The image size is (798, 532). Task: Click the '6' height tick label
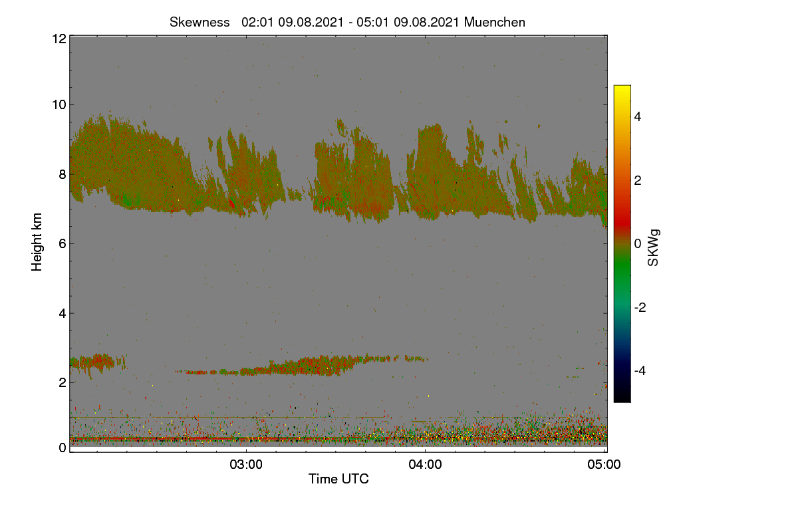(63, 243)
